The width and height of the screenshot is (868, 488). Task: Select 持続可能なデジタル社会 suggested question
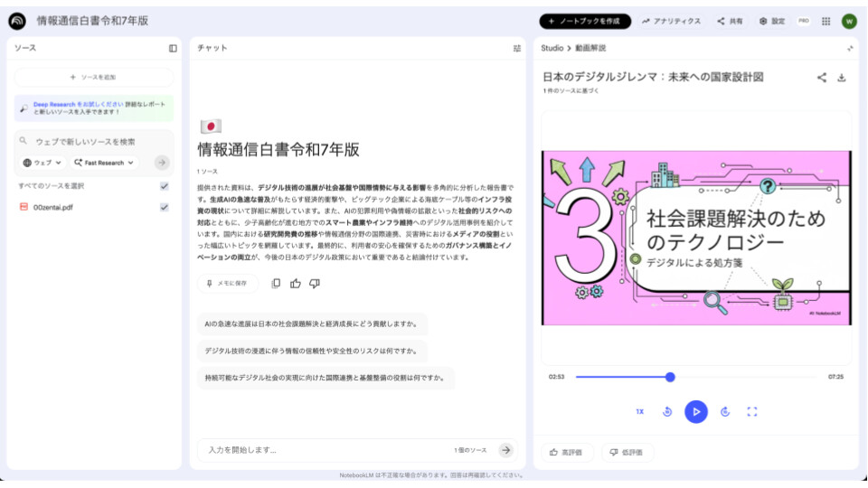[x=325, y=378]
